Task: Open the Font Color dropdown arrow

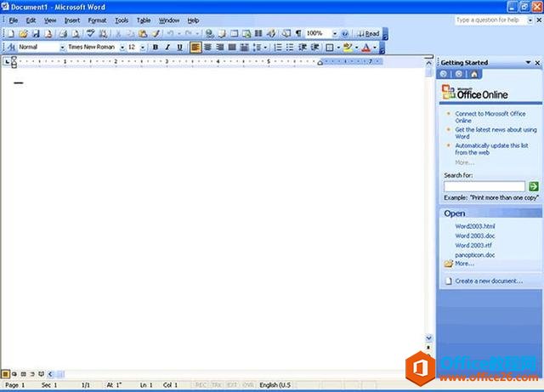Action: tap(375, 48)
